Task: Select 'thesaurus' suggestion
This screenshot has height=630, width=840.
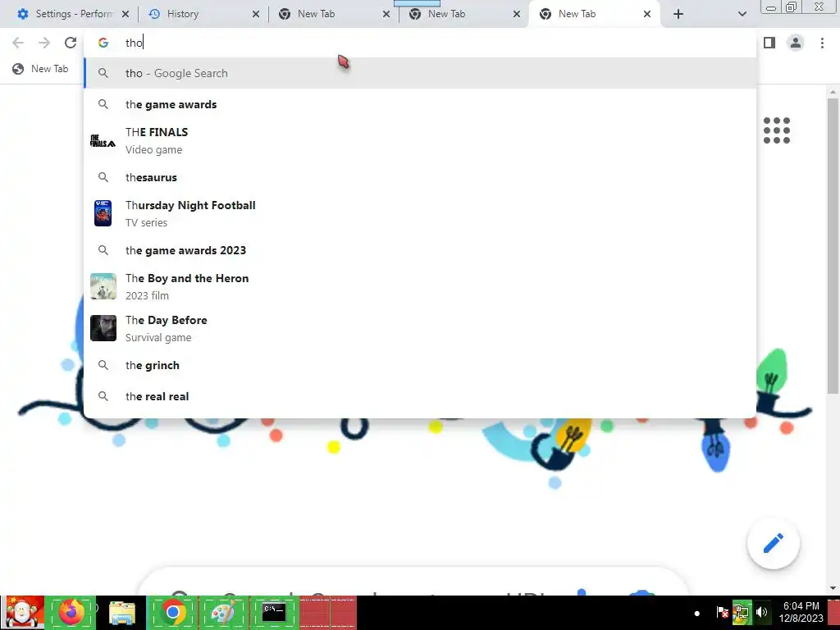Action: pyautogui.click(x=420, y=177)
